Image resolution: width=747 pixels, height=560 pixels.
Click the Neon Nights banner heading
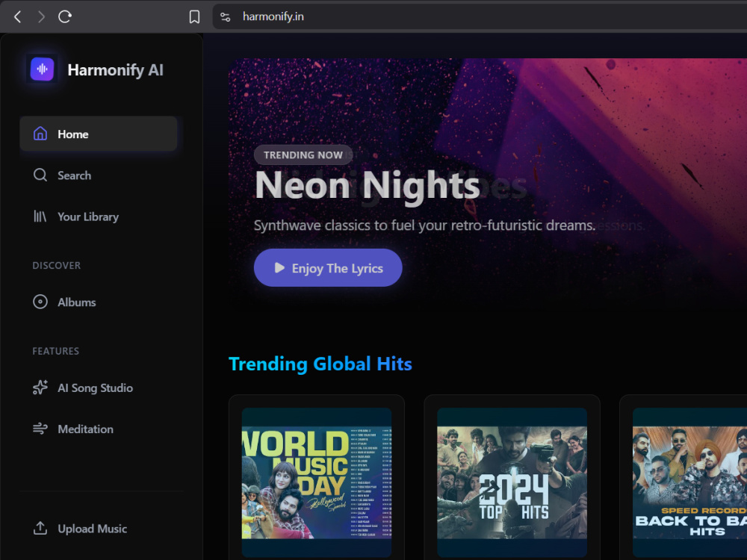click(368, 185)
